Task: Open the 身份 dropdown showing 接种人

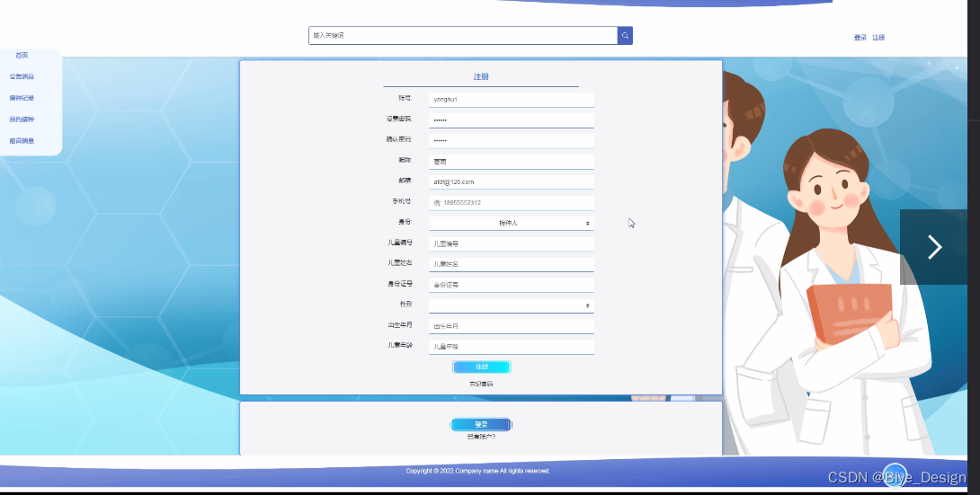Action: [x=512, y=223]
